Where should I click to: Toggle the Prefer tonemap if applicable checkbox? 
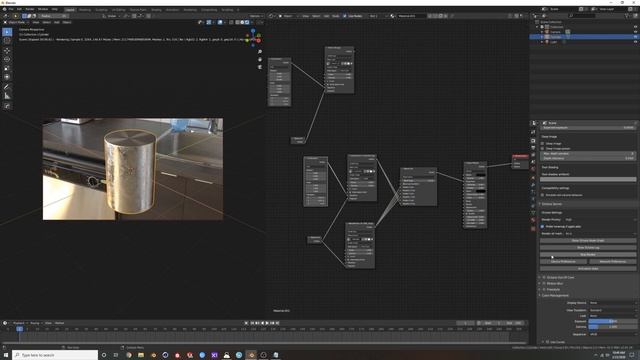pyautogui.click(x=542, y=227)
